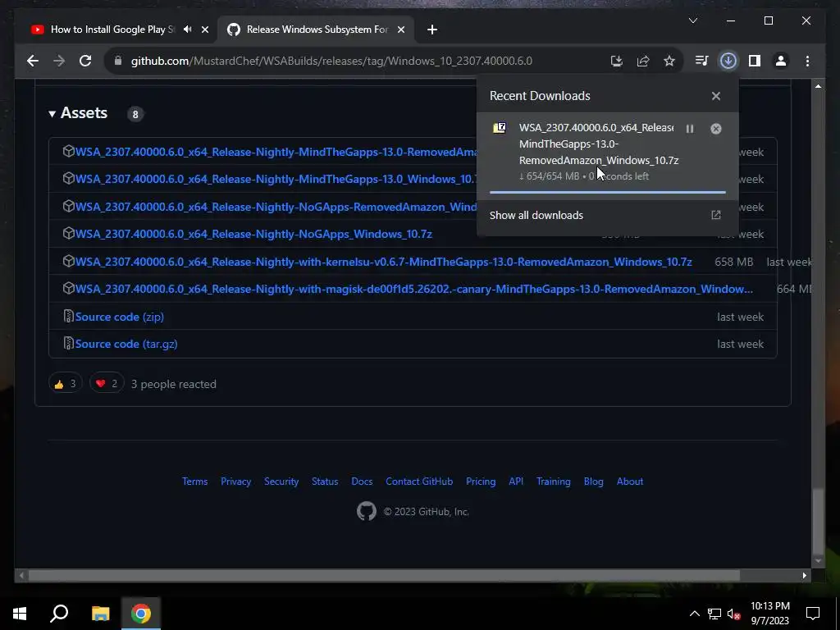
Task: Open a new browser tab
Action: pyautogui.click(x=432, y=30)
